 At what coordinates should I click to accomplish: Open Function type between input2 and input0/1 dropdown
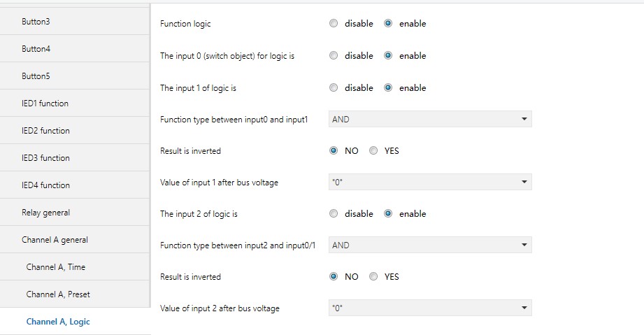coord(430,245)
